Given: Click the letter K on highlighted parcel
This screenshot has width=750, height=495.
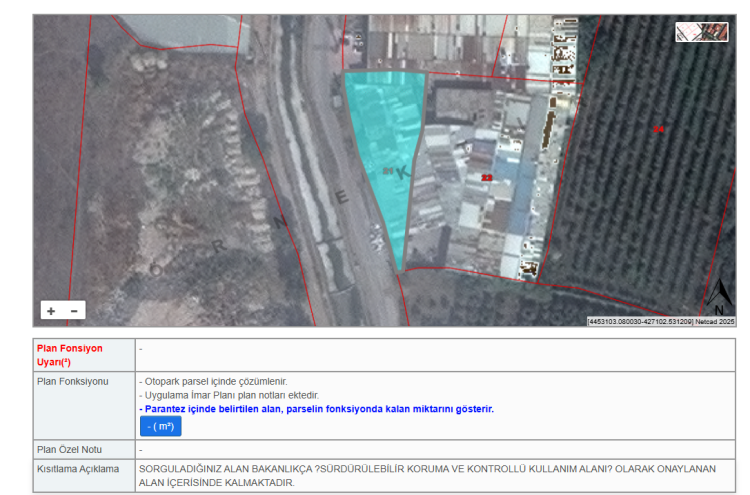Looking at the screenshot, I should (404, 173).
